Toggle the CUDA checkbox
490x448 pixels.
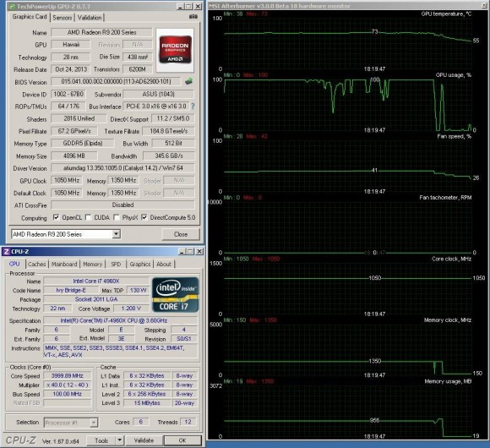[88, 217]
